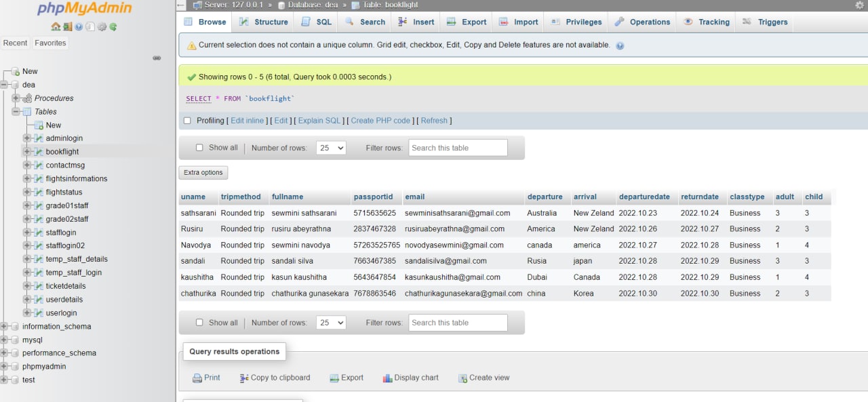Click the Create PHP code link
Screen dimensions: 868x402
pyautogui.click(x=380, y=121)
